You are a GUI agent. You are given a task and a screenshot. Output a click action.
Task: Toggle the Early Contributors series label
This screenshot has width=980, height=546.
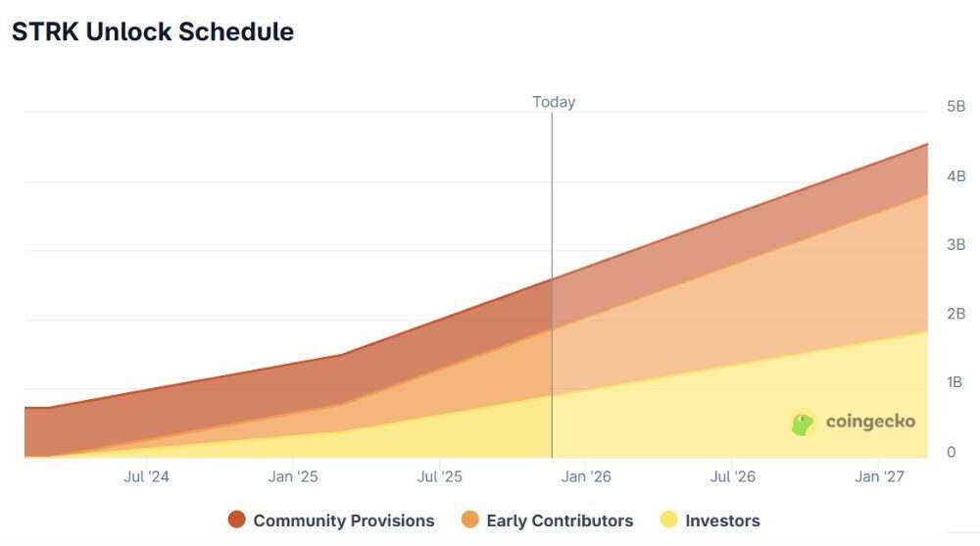560,521
